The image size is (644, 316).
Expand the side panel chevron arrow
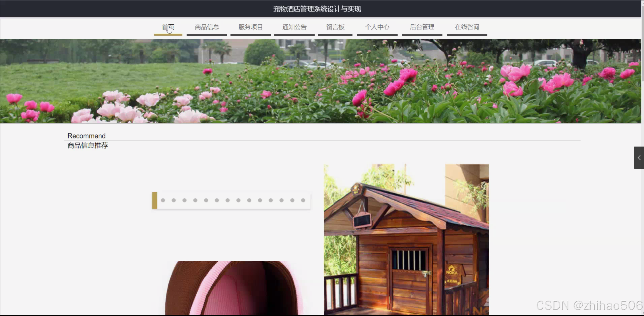(x=639, y=158)
